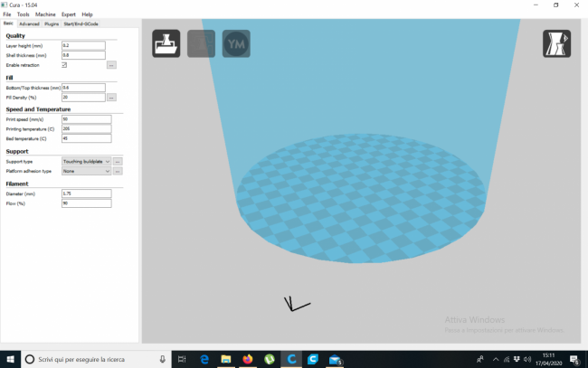Open retraction settings ellipsis button
This screenshot has height=368, width=588.
tap(111, 65)
